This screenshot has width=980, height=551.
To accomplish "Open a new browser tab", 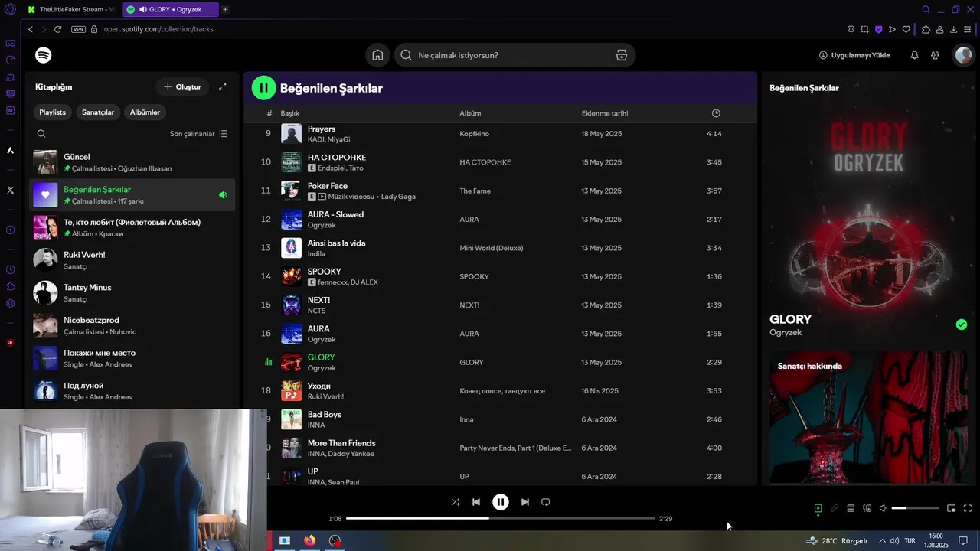I will click(x=225, y=10).
